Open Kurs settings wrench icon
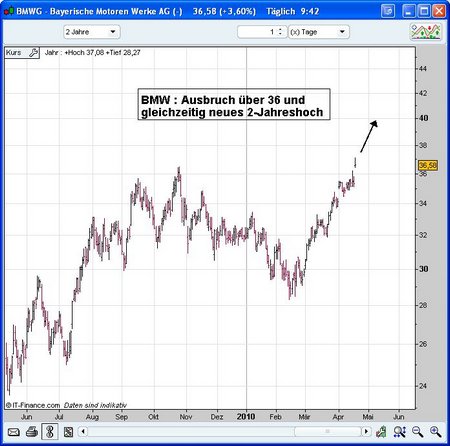 click(33, 53)
